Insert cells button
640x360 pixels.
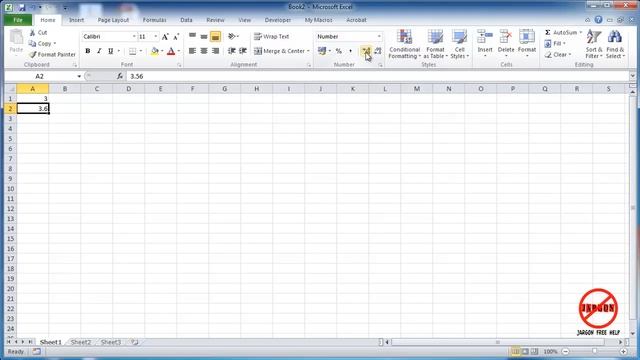(485, 43)
